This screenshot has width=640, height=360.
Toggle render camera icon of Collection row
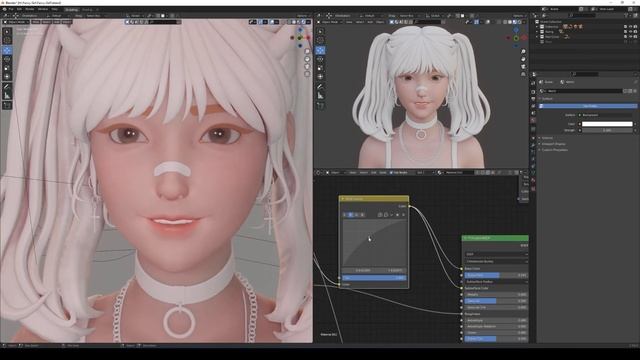(x=635, y=27)
